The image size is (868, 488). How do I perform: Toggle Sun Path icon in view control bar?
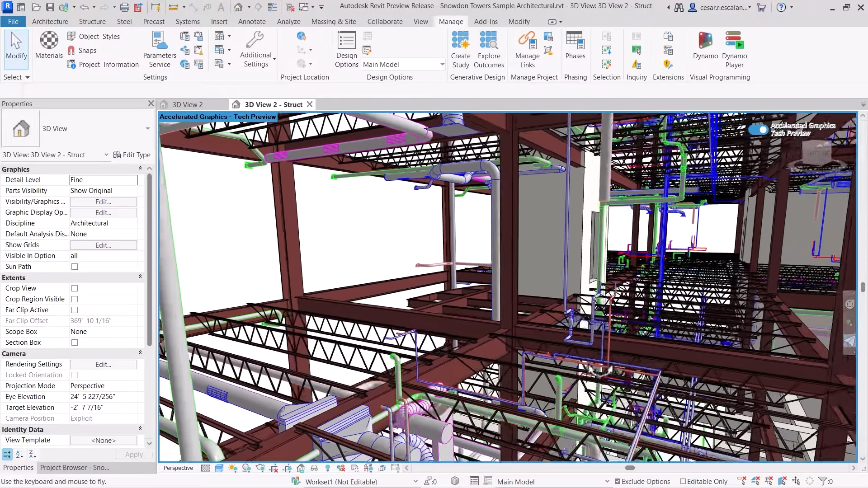pyautogui.click(x=233, y=468)
